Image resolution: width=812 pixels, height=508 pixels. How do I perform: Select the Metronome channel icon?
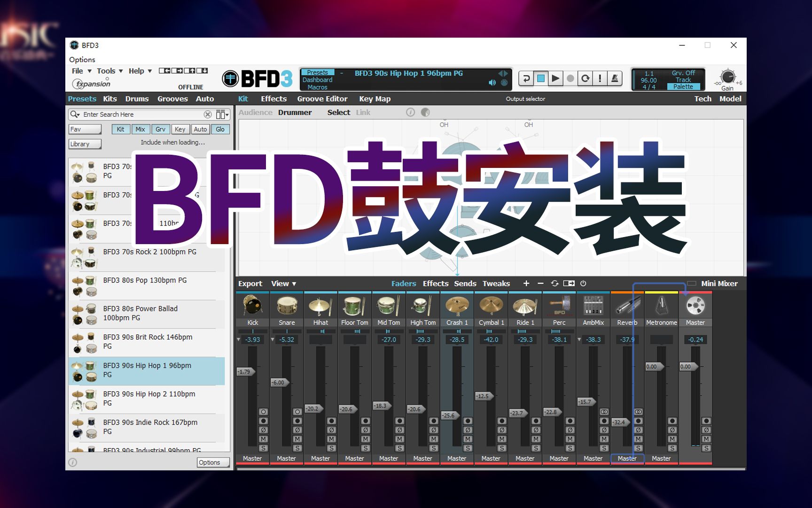pyautogui.click(x=661, y=306)
